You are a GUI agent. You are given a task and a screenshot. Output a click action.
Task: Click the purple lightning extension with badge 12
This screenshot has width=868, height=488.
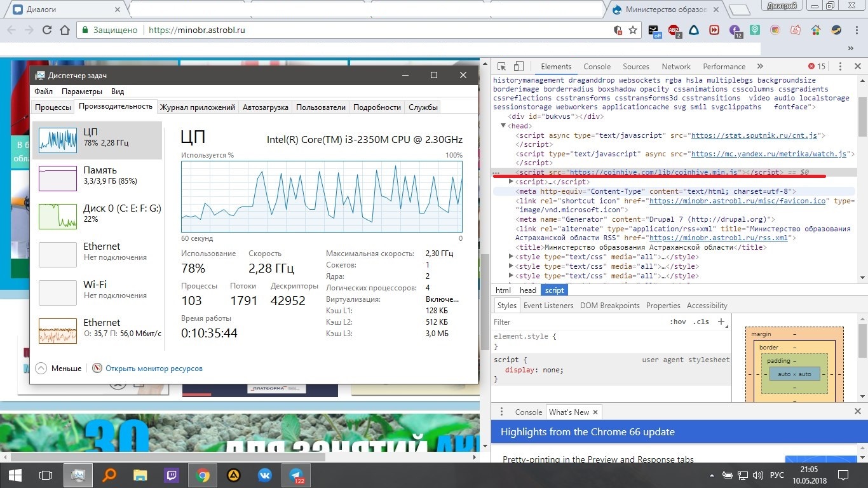(x=735, y=30)
